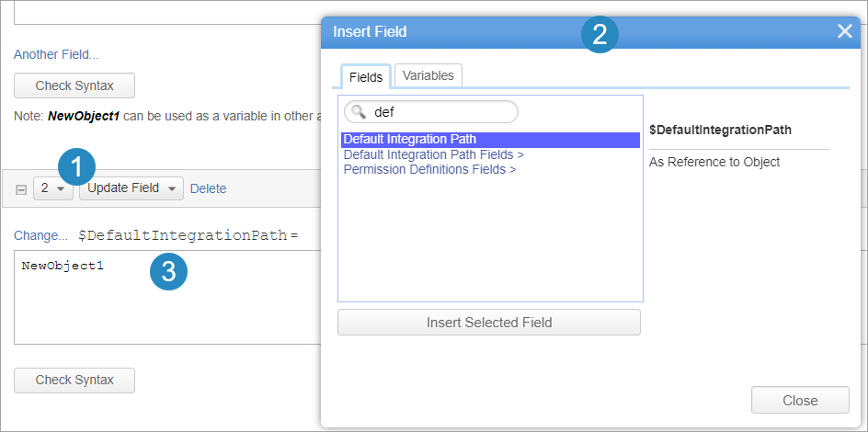Collapse action 2 using the minus icon

pyautogui.click(x=20, y=189)
